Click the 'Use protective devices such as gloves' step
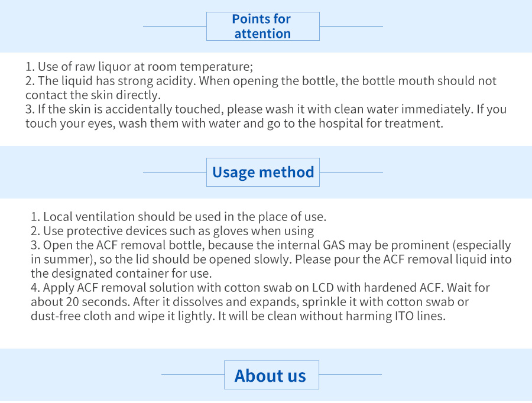The width and height of the screenshot is (532, 403). [x=173, y=231]
